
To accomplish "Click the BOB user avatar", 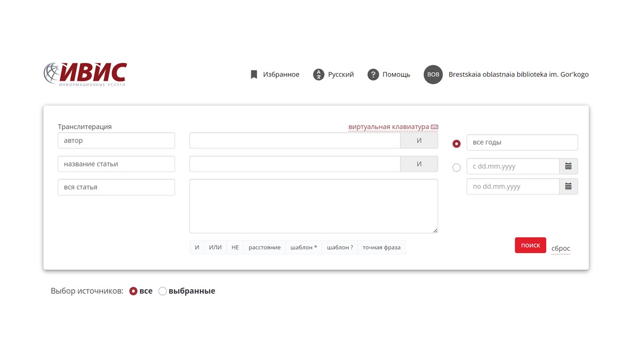I will [x=433, y=74].
